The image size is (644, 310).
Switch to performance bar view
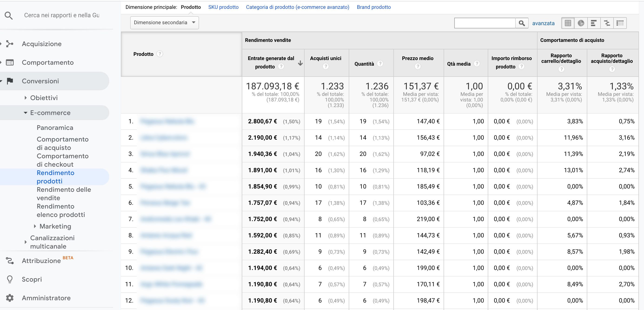[x=594, y=23]
